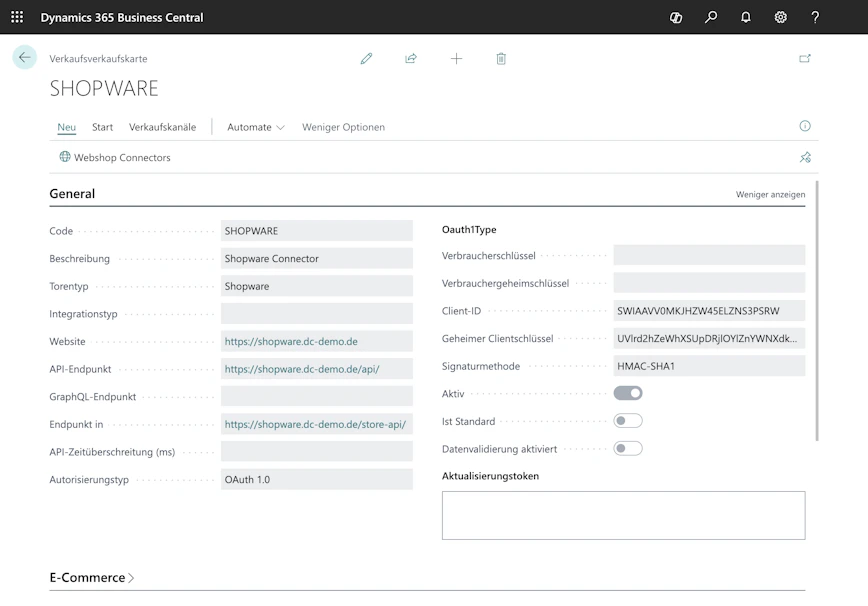The image size is (868, 606).
Task: Open page in new window icon
Action: point(805,58)
